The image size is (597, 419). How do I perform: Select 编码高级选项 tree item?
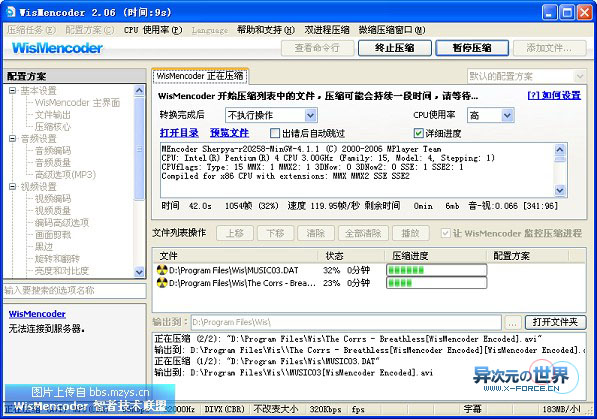click(62, 222)
